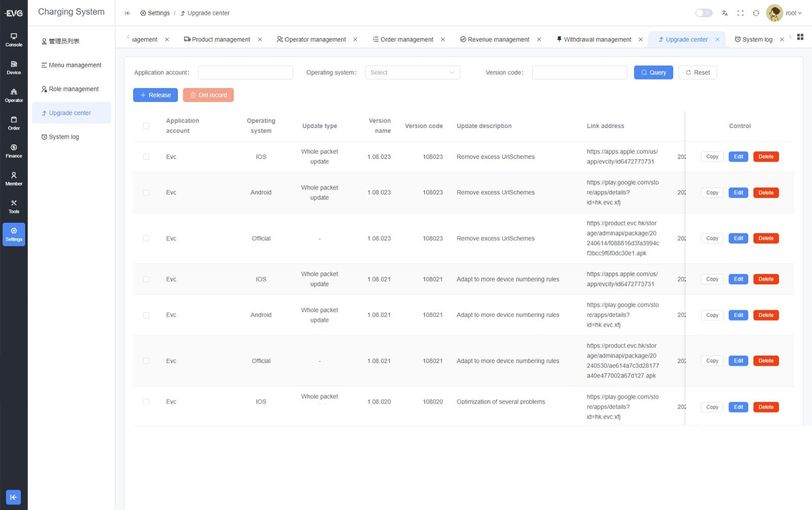
Task: Expand the Operating system Select dropdown
Action: coord(412,73)
